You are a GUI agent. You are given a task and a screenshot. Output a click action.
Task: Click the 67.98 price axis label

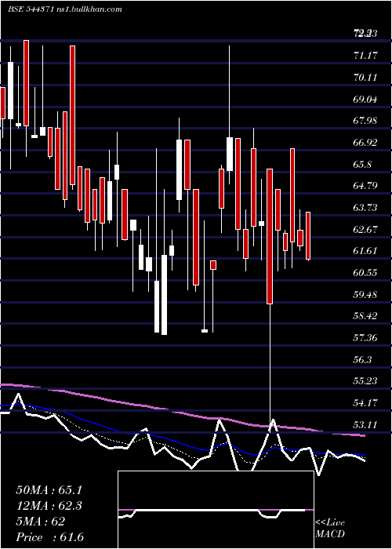(365, 121)
